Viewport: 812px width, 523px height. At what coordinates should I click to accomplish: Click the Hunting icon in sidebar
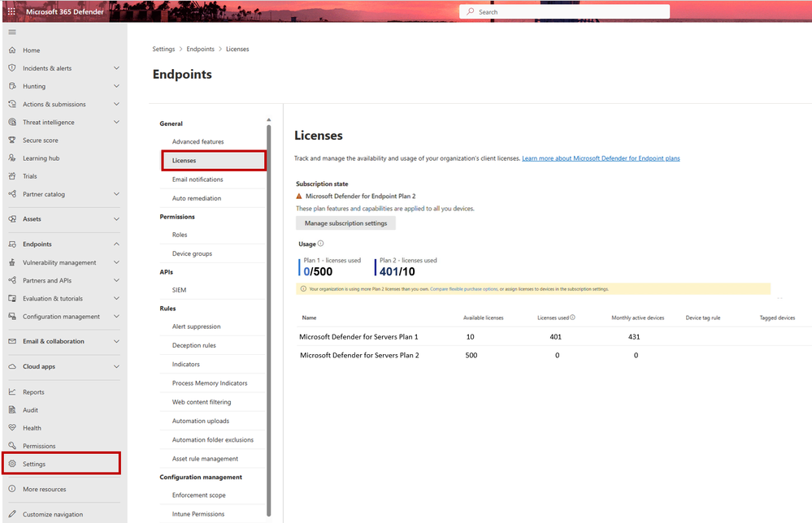tap(12, 86)
